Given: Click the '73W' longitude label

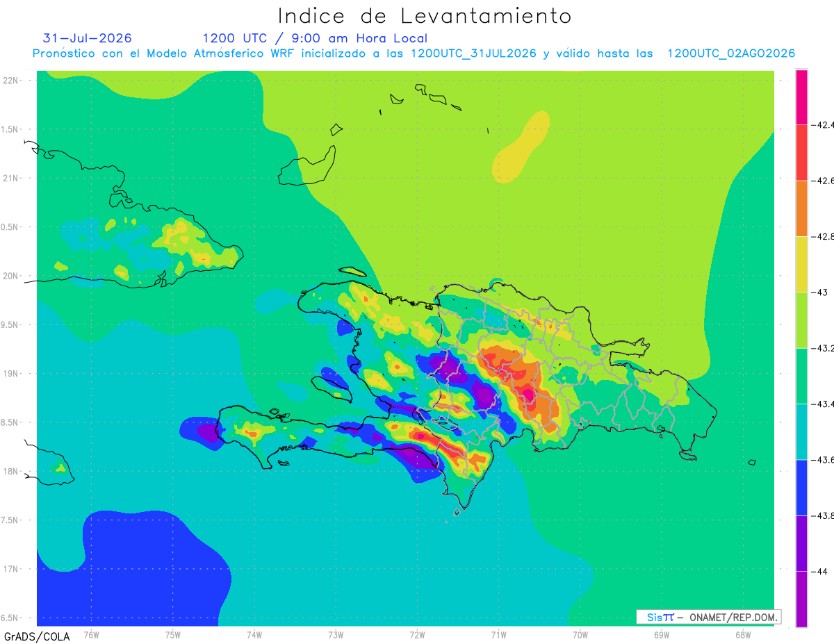Looking at the screenshot, I should (x=336, y=634).
